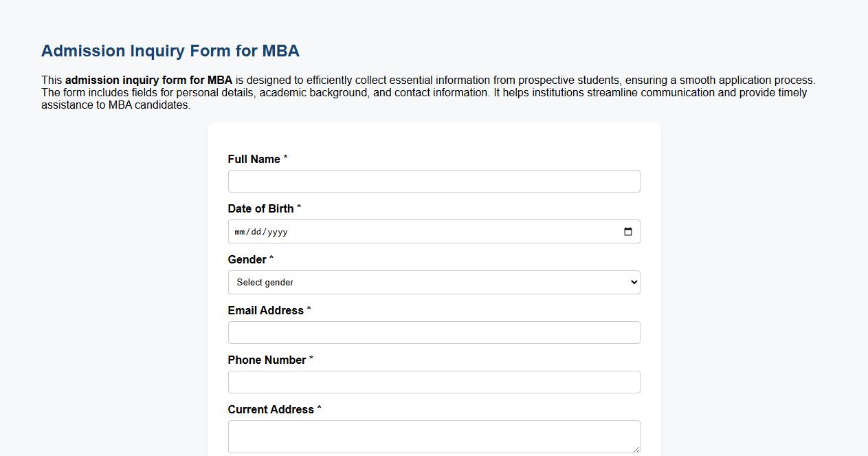Screen dimensions: 868x456
Task: Click the Phone Number input field
Action: pyautogui.click(x=434, y=382)
